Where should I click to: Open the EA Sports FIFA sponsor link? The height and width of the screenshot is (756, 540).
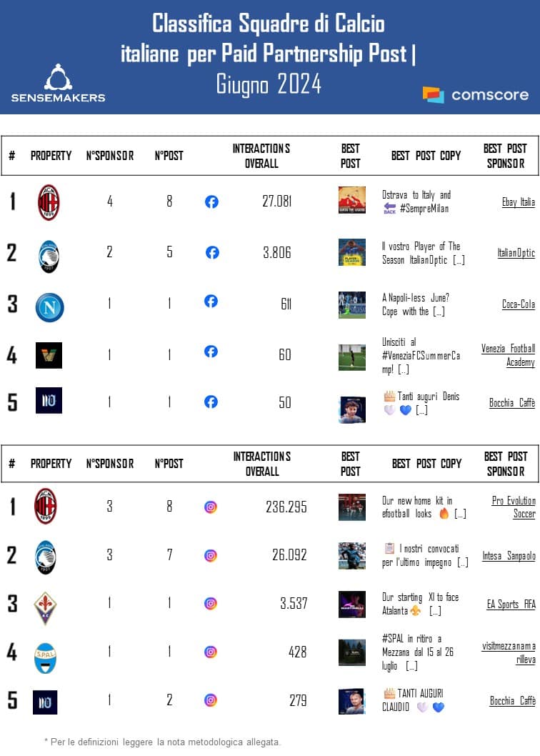[x=511, y=605]
